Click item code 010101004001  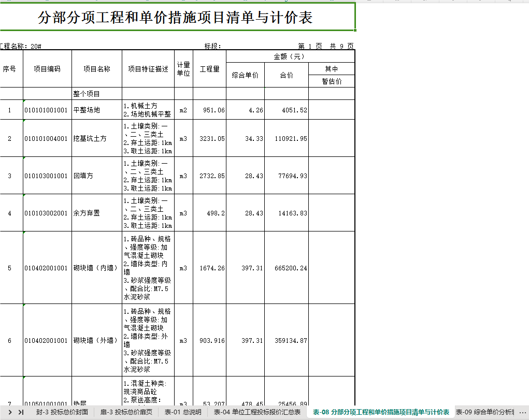(x=47, y=138)
